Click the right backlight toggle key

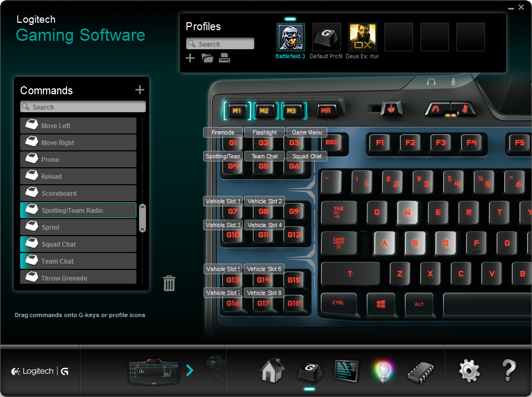point(463,109)
